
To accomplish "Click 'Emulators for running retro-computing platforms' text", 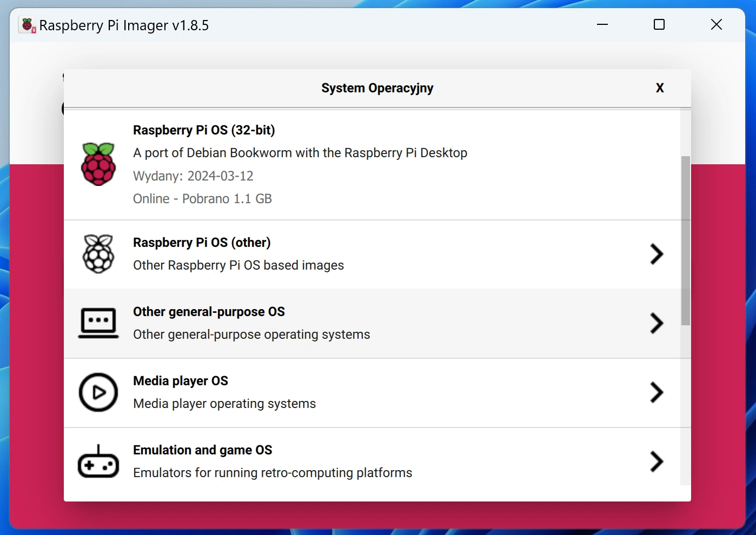I will click(273, 473).
